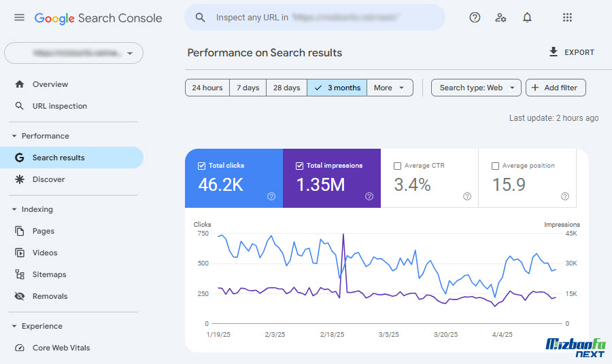
Task: Click the Add filter button
Action: point(556,88)
